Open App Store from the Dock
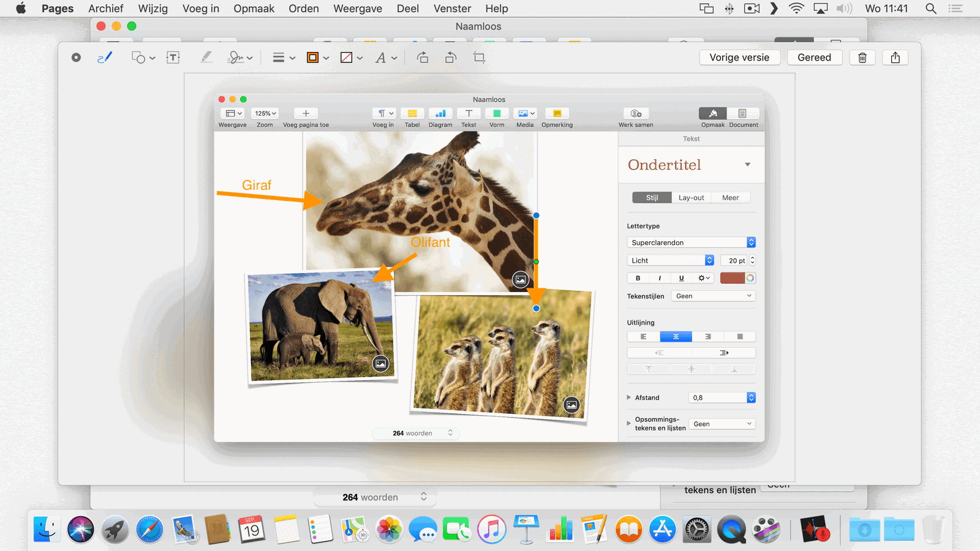980x551 pixels. pos(663,530)
